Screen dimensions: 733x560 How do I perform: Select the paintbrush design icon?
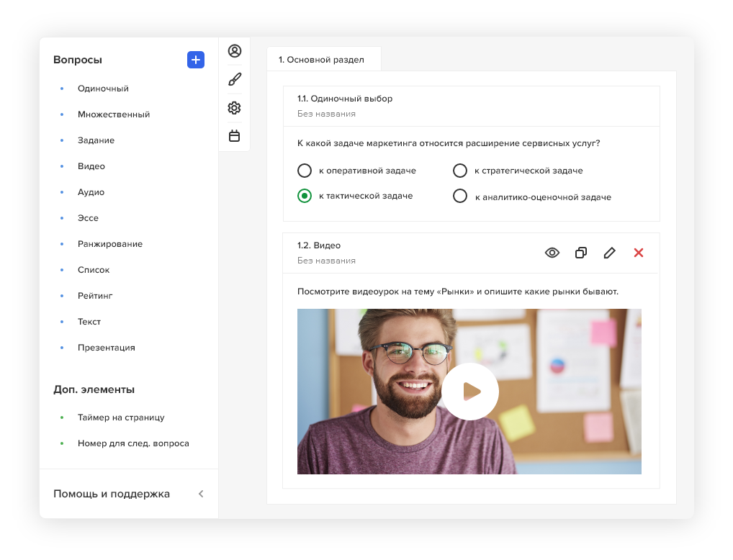click(x=234, y=79)
